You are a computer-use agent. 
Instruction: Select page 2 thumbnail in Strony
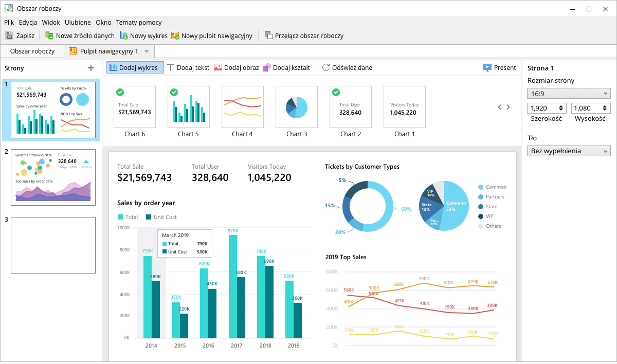(53, 177)
